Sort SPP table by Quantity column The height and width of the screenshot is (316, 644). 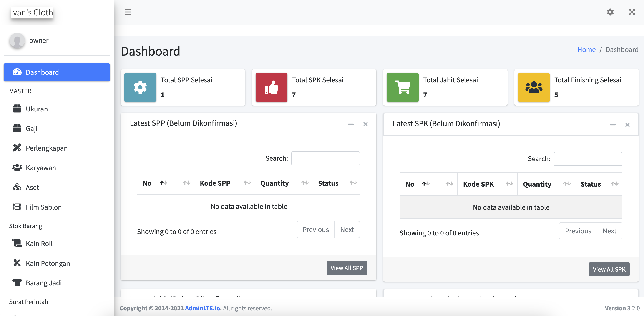coord(274,183)
